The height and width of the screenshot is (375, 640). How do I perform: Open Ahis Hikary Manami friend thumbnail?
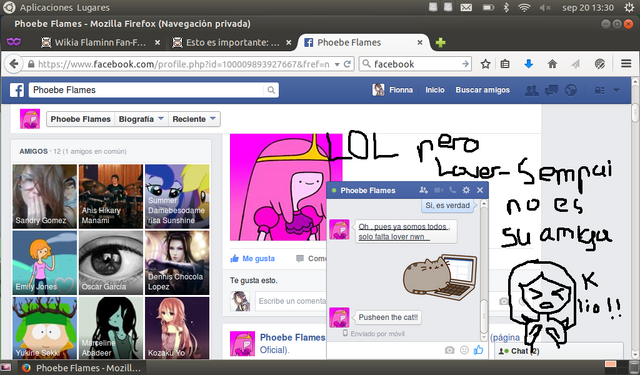111,196
